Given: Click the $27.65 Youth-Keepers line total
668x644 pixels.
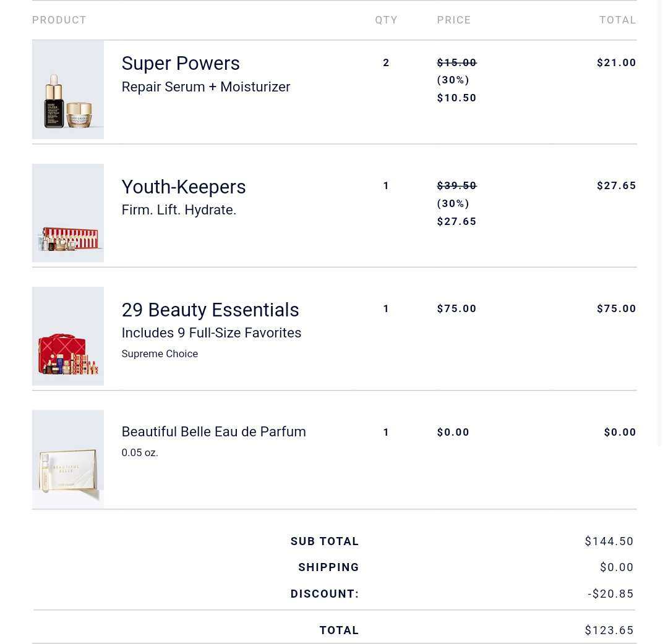Looking at the screenshot, I should click(616, 186).
